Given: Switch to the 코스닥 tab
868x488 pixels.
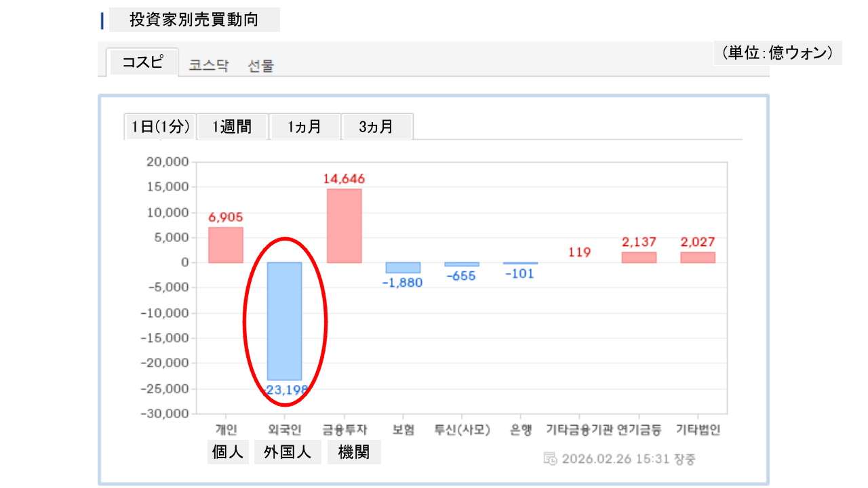Looking at the screenshot, I should (209, 66).
